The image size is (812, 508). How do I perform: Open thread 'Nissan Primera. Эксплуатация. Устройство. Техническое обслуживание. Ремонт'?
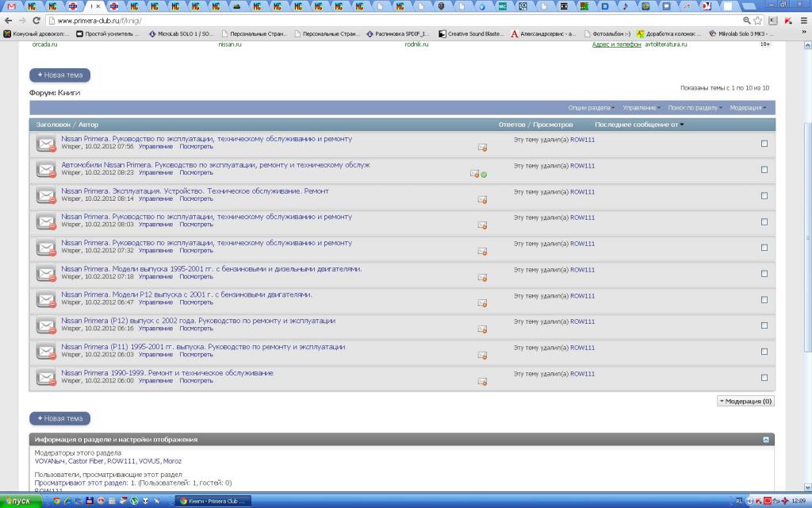coord(195,190)
